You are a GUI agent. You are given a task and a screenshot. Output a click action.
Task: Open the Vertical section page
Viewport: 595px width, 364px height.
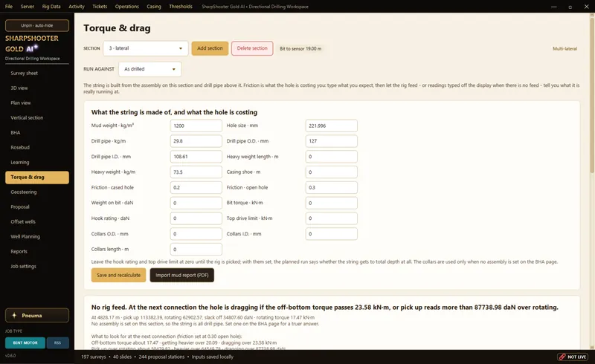click(x=37, y=117)
